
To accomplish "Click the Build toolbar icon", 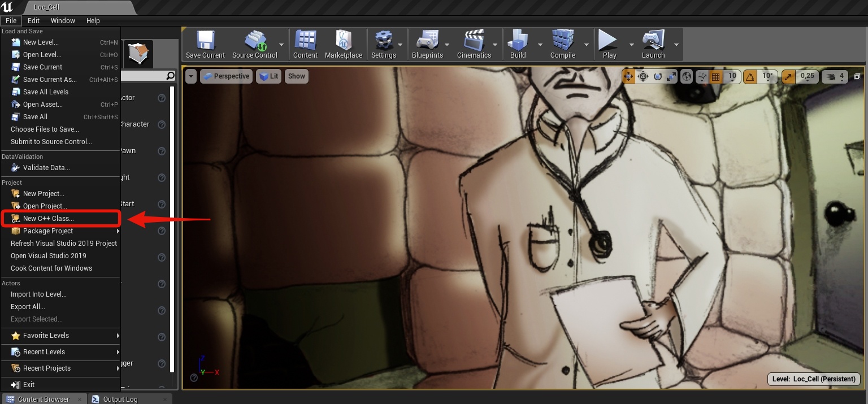I will (518, 41).
